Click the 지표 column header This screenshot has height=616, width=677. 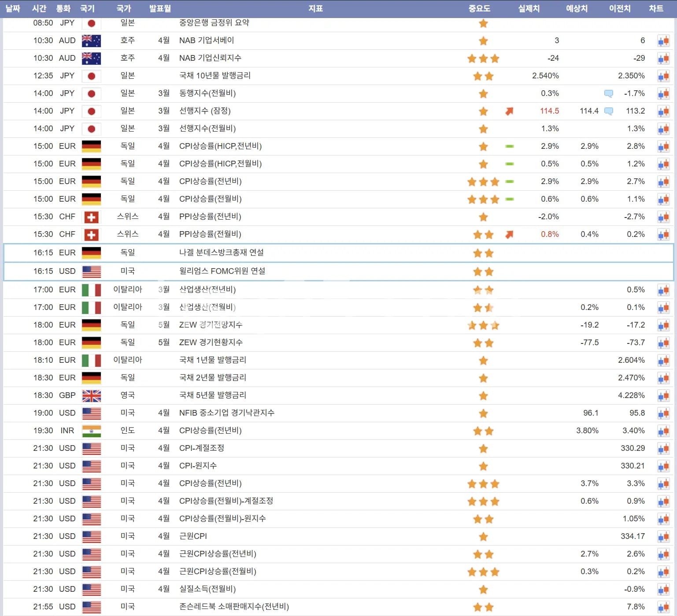(x=315, y=8)
